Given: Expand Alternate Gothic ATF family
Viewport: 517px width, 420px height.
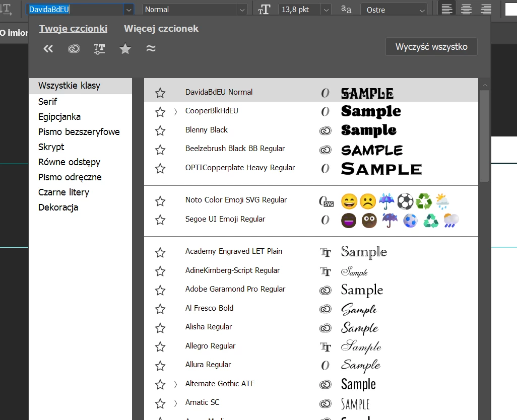Looking at the screenshot, I should [175, 384].
